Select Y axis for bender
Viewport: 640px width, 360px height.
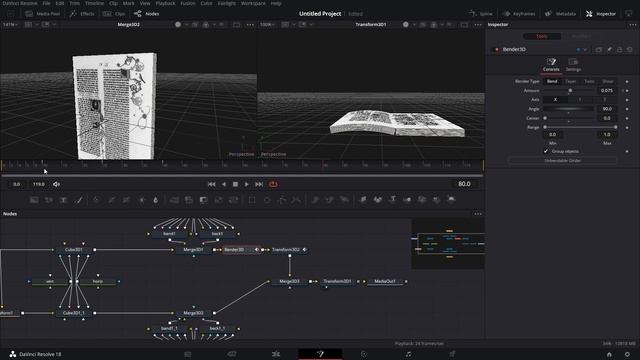[x=580, y=100]
